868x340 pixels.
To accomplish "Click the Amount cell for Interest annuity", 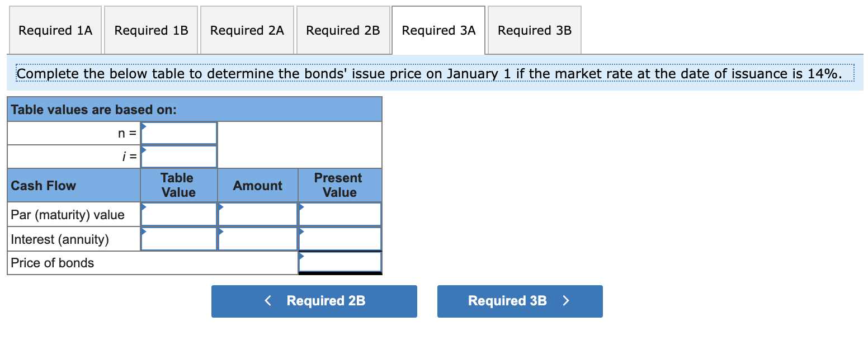I will coord(258,238).
